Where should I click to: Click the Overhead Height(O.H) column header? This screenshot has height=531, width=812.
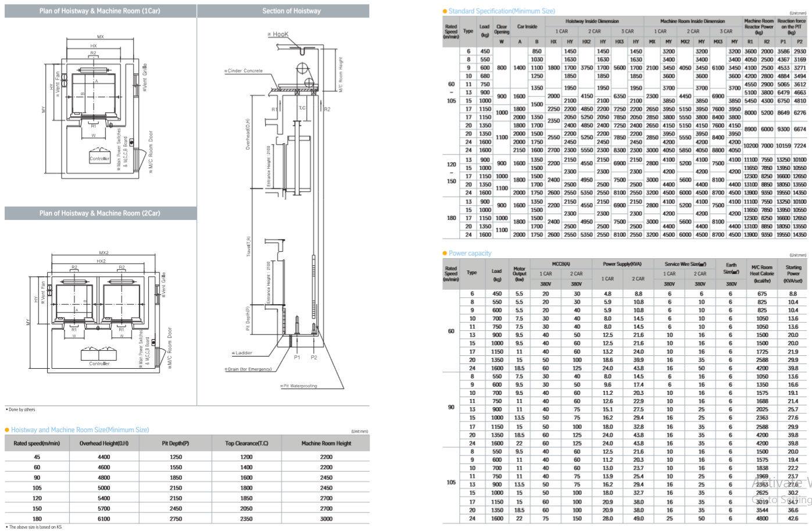[104, 443]
